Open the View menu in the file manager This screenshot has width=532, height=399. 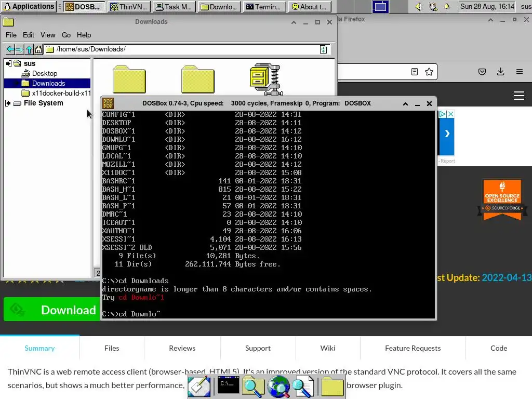click(x=48, y=35)
